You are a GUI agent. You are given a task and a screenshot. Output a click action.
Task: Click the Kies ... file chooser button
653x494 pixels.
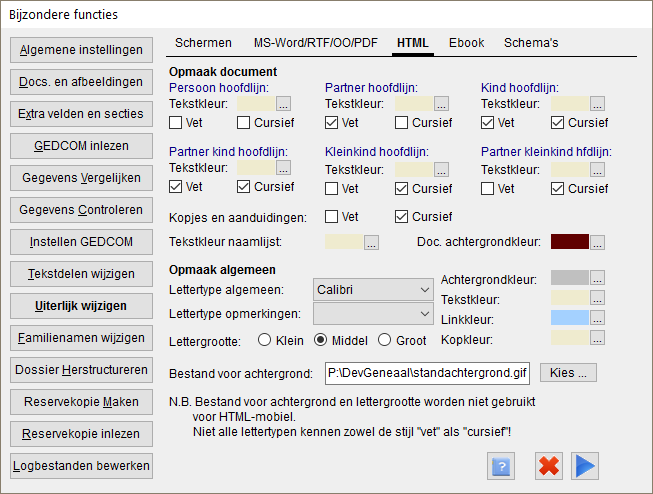point(569,373)
